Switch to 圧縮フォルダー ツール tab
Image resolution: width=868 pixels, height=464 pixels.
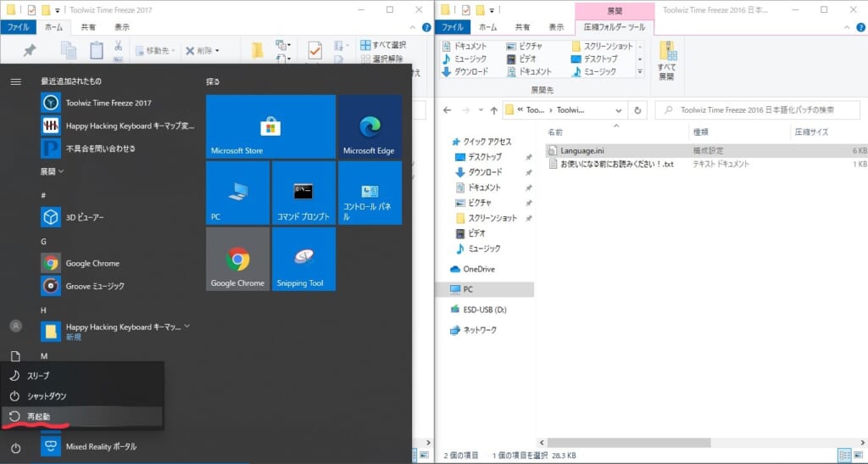click(x=615, y=26)
